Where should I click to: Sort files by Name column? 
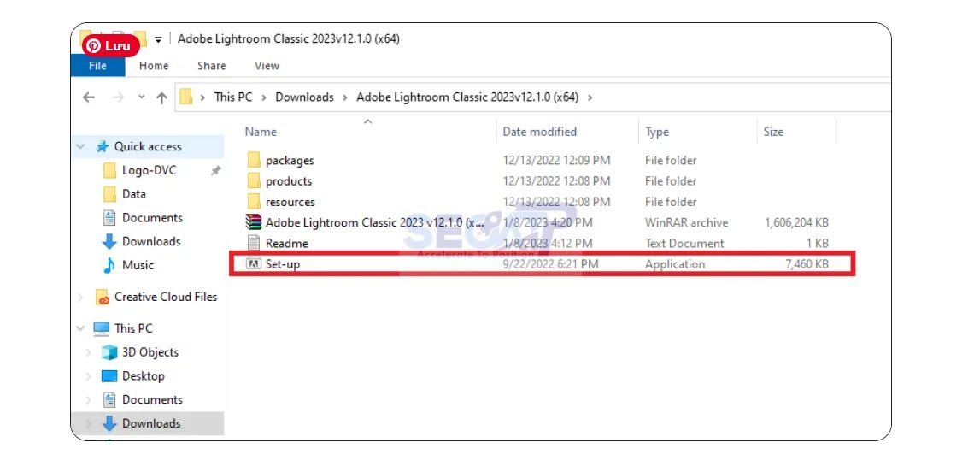[261, 132]
